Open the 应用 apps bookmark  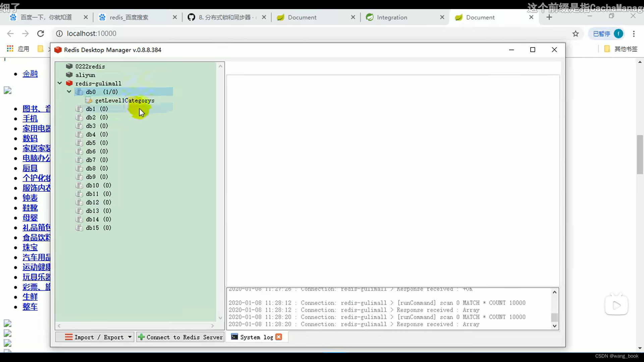[x=18, y=49]
